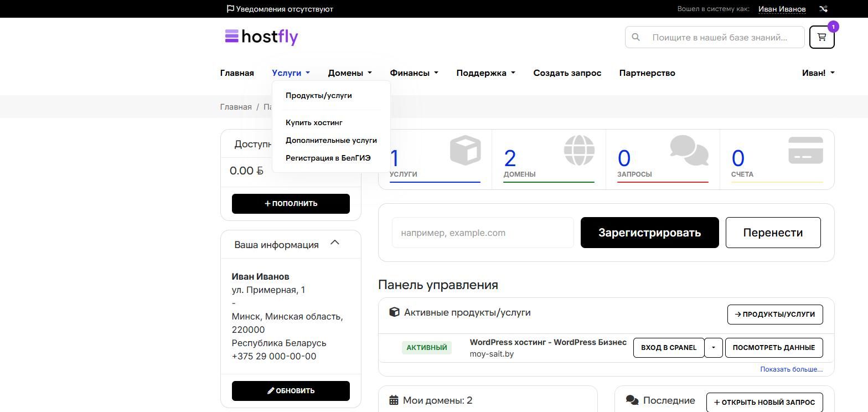The height and width of the screenshot is (412, 868).
Task: Click the Уведомления отсутствуют text
Action: 285,9
